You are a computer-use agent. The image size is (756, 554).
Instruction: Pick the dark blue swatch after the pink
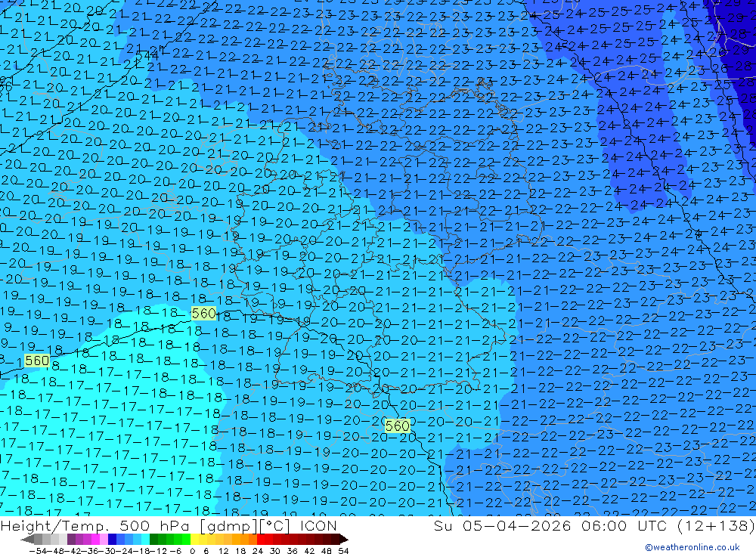point(112,540)
